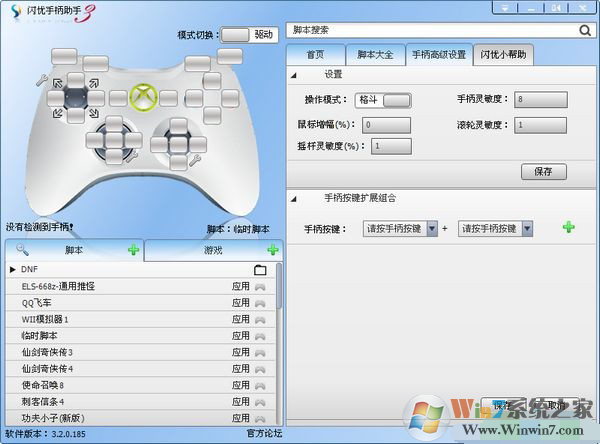This screenshot has height=444, width=600.
Task: Open the DNF folder icon
Action: pos(260,270)
